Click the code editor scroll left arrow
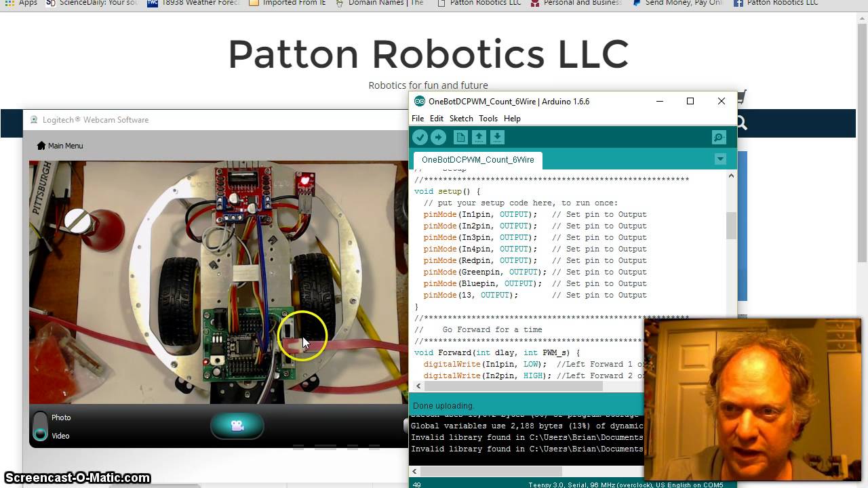 coord(418,386)
